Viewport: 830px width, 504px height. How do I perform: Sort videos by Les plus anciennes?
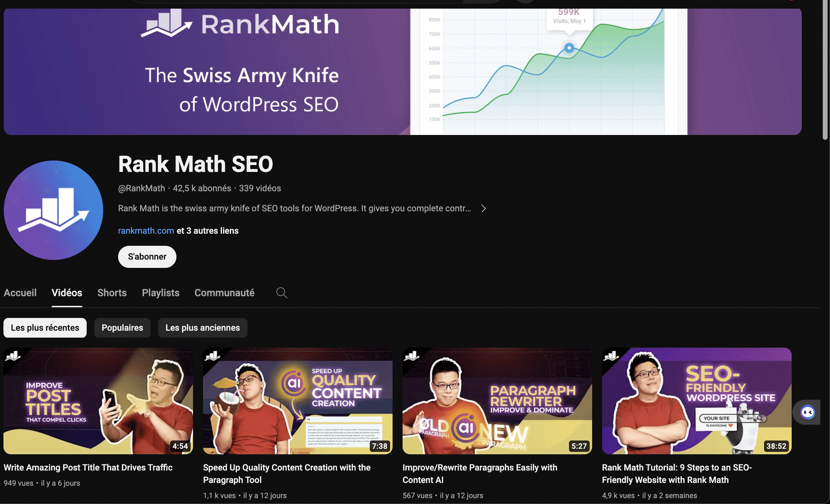[x=203, y=328]
